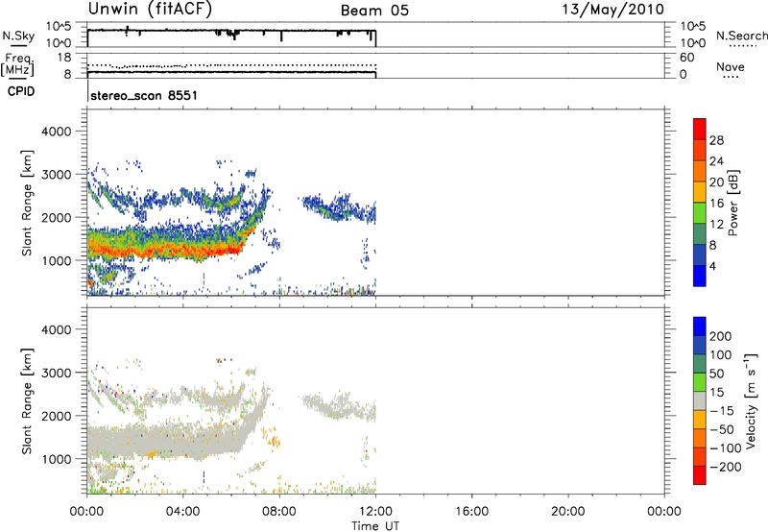The width and height of the screenshot is (768, 532).
Task: Pick the light green segment of the power colorbar
Action: 700,213
